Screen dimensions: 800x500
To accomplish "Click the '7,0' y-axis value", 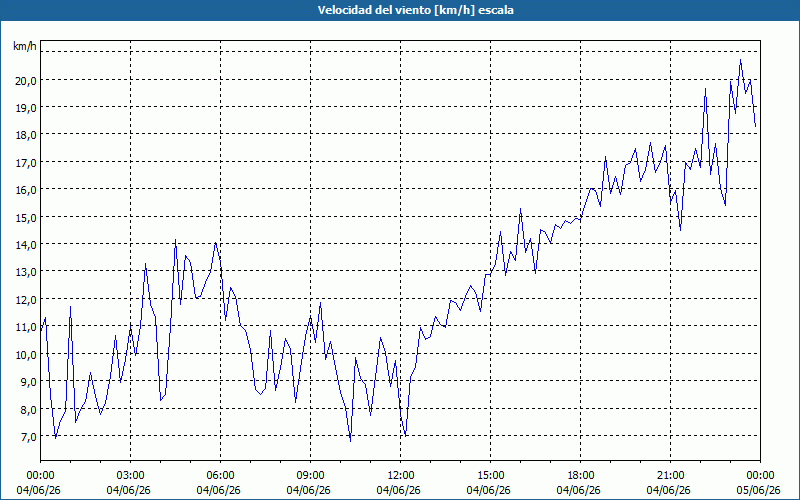I will pyautogui.click(x=29, y=437).
